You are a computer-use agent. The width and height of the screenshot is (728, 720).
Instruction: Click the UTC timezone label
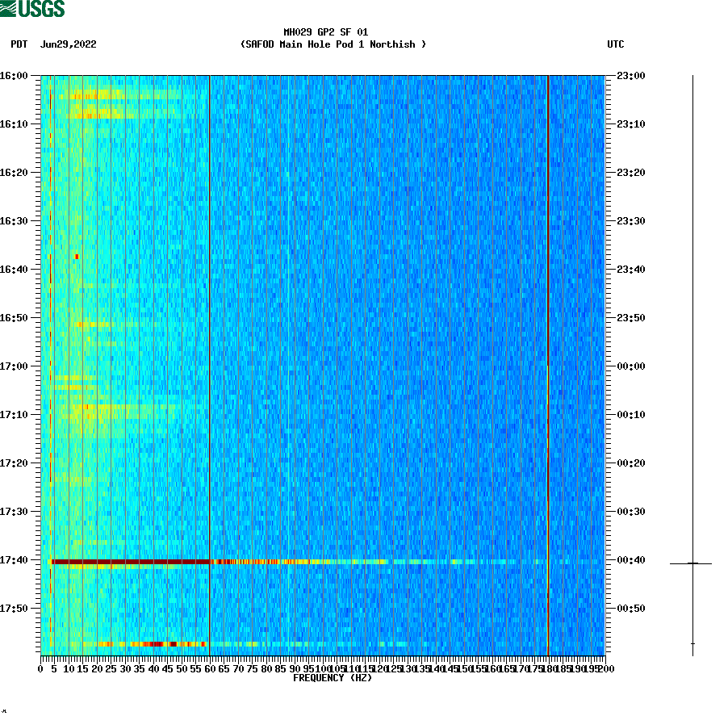click(x=617, y=45)
